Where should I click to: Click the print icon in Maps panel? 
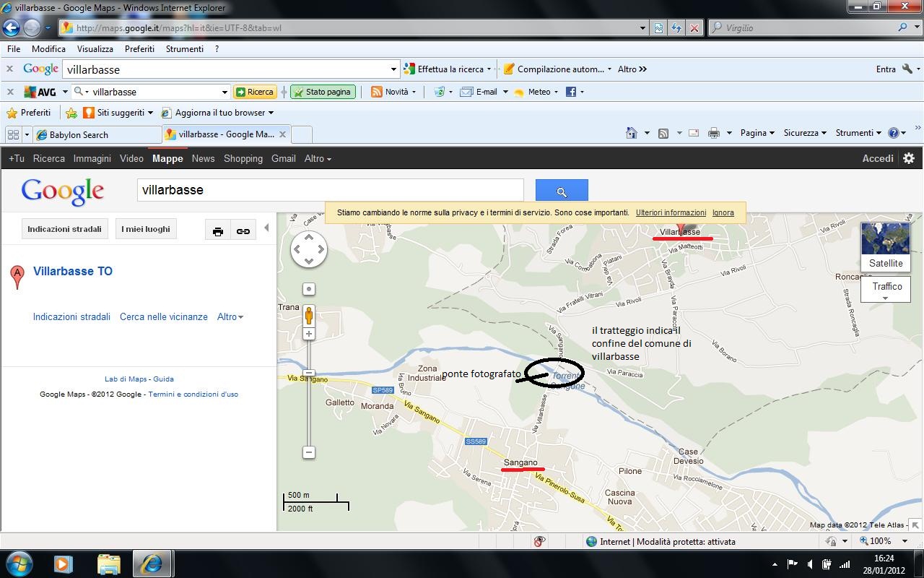[x=218, y=231]
